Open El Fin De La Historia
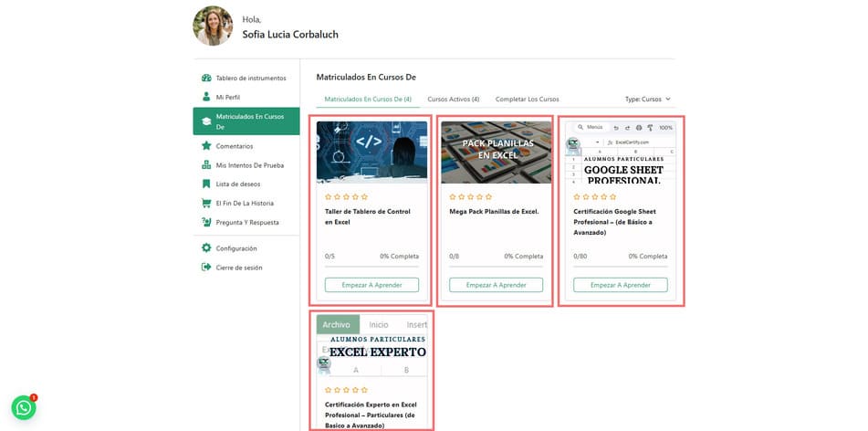This screenshot has height=431, width=868. 246,204
